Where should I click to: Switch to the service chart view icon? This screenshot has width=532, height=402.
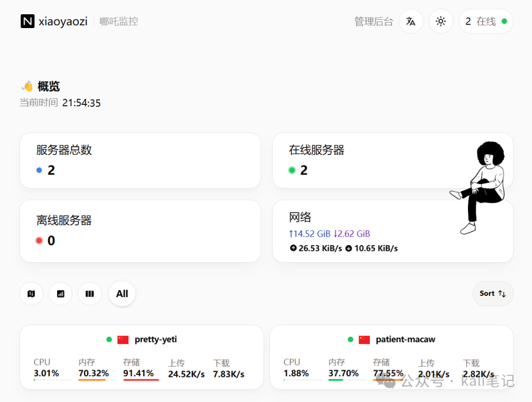tap(61, 294)
